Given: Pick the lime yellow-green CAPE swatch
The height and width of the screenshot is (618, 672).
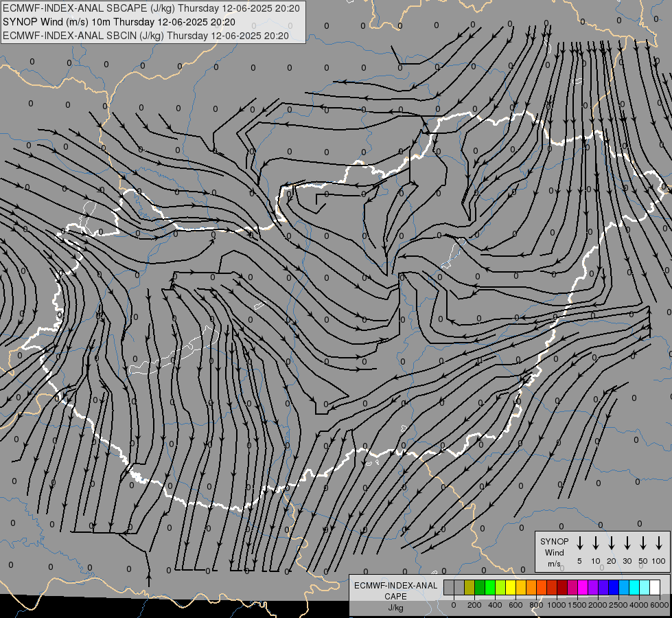Looking at the screenshot, I should coord(500,587).
